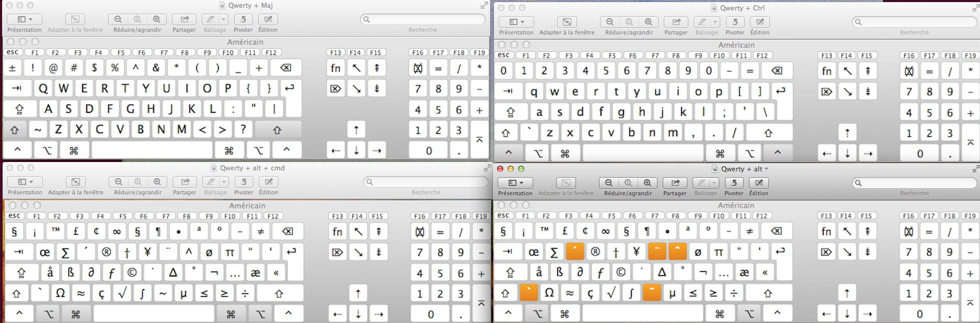Image resolution: width=980 pixels, height=323 pixels.
Task: Click document icon beside Qwerty + Maj title
Action: coord(222,5)
